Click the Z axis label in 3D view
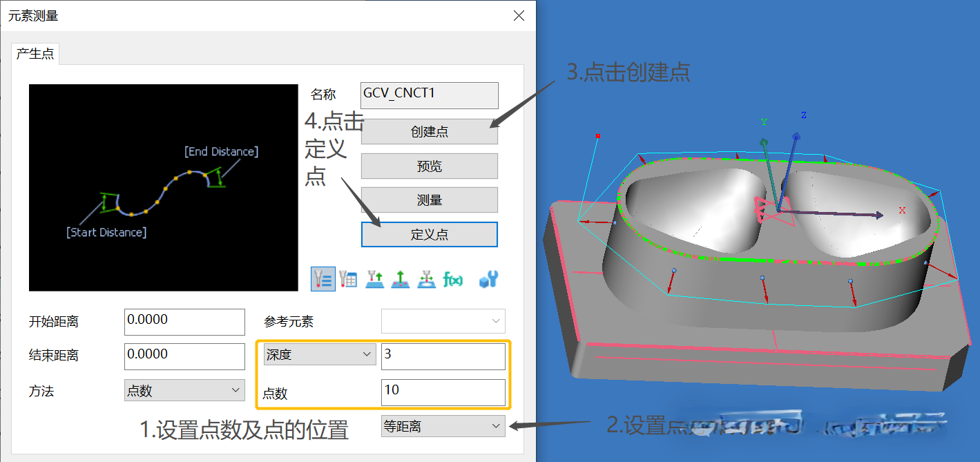This screenshot has height=462, width=980. tap(803, 115)
